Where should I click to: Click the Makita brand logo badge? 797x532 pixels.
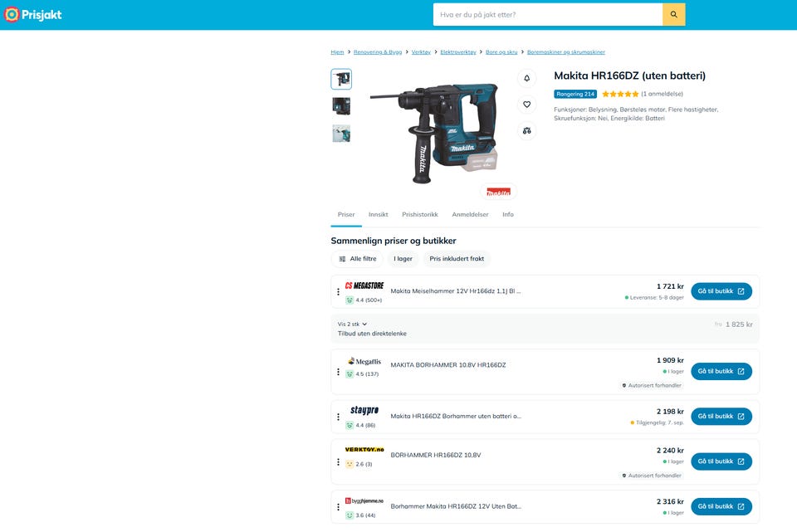498,192
